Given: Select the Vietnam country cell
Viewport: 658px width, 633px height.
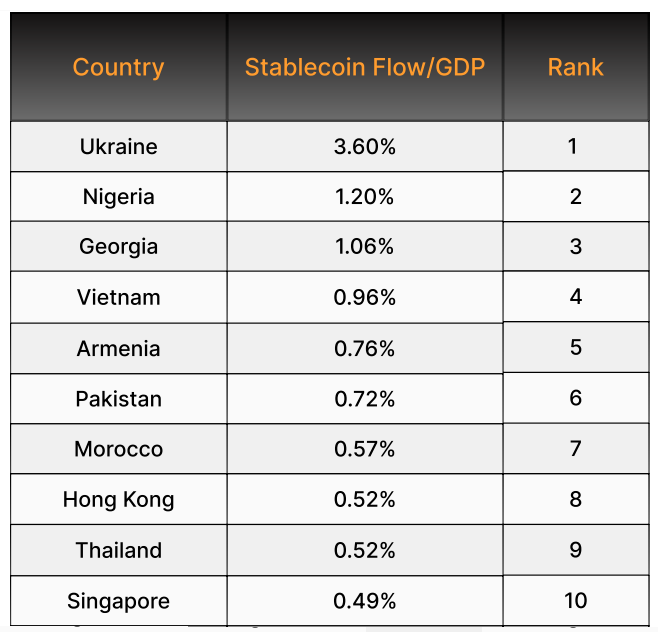Looking at the screenshot, I should point(118,298).
